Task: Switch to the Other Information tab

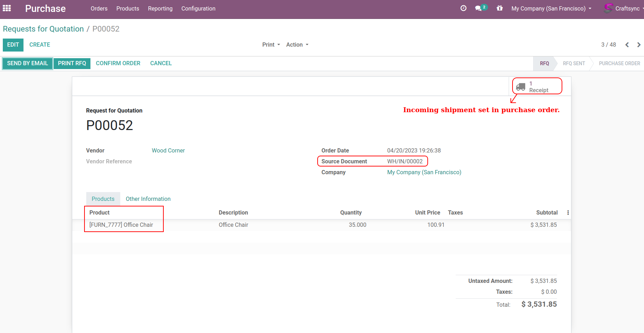Action: [148, 199]
